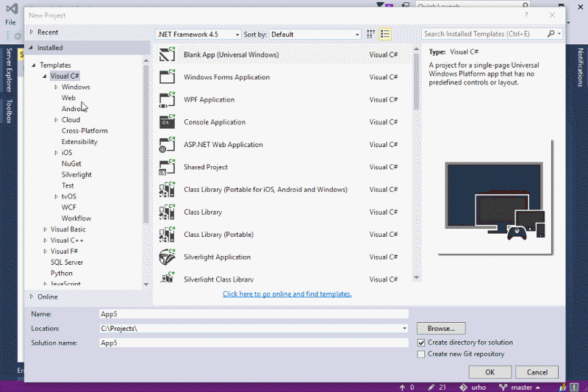588x392 pixels.
Task: Click the Solution name field
Action: [254, 343]
